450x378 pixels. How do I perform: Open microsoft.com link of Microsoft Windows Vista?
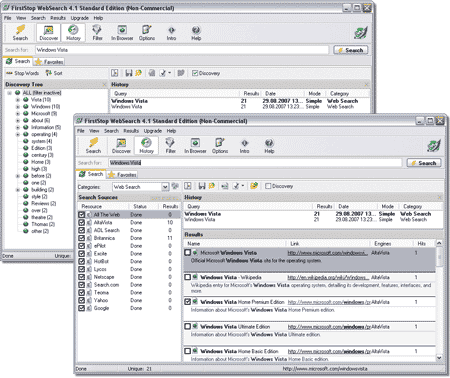[x=327, y=253]
